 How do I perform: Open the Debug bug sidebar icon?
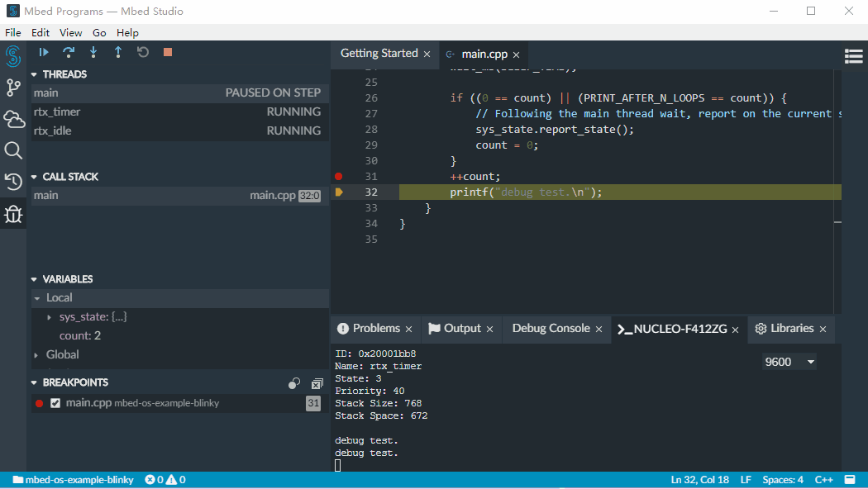pos(13,214)
